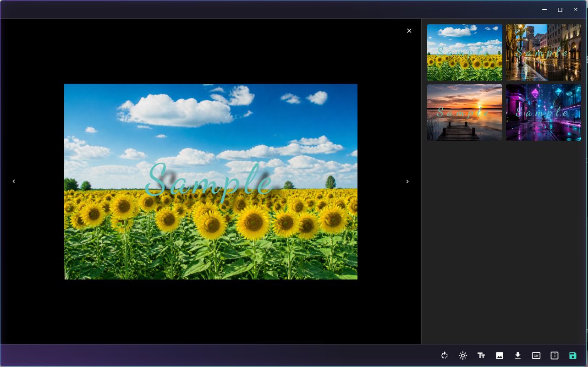Click the download arrow icon
This screenshot has height=367, width=588.
tap(518, 356)
